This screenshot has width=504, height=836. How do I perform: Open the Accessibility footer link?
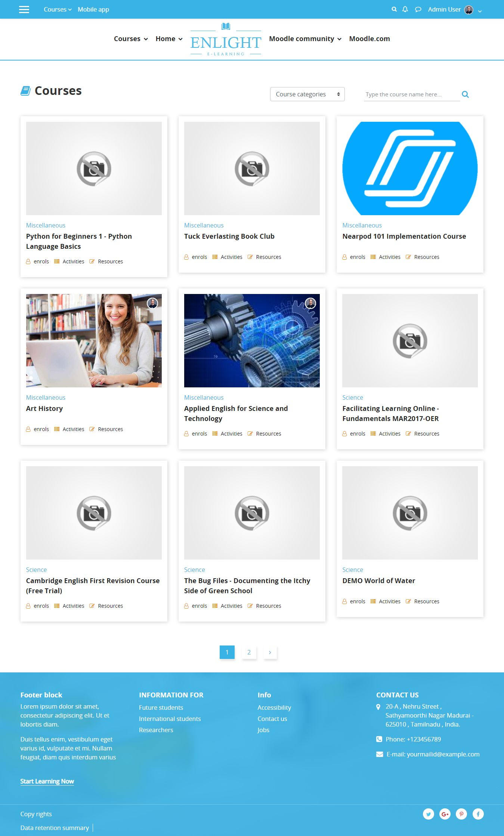[x=274, y=707]
